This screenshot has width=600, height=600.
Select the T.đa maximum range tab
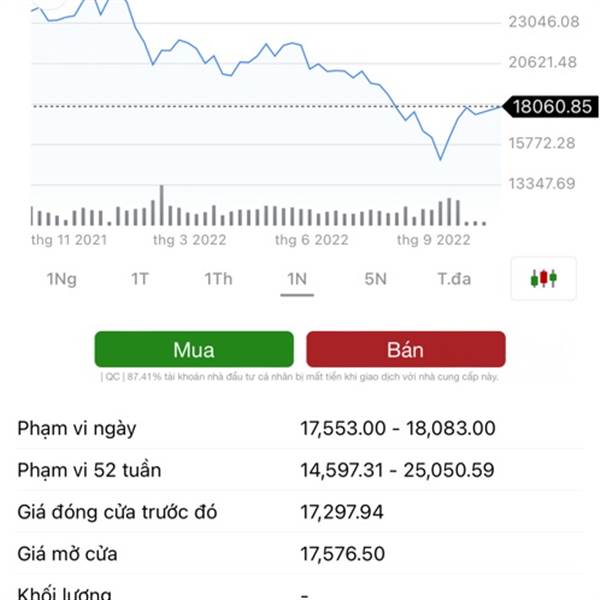pyautogui.click(x=454, y=279)
